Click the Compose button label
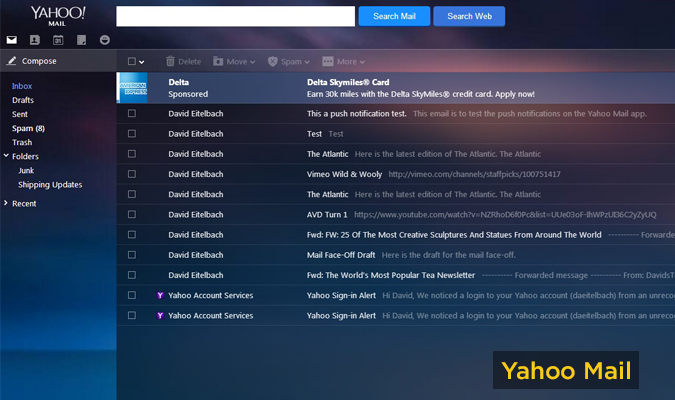This screenshot has height=400, width=675. [39, 61]
